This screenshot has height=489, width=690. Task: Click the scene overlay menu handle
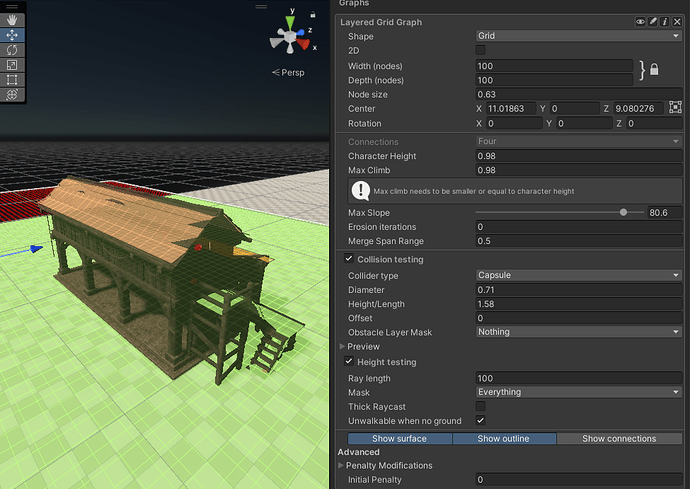261,7
